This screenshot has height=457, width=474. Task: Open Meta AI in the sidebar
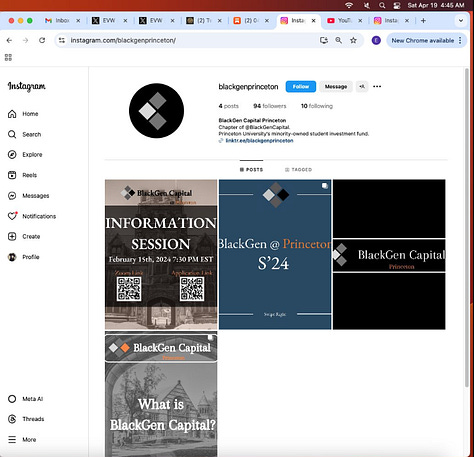[x=25, y=399]
